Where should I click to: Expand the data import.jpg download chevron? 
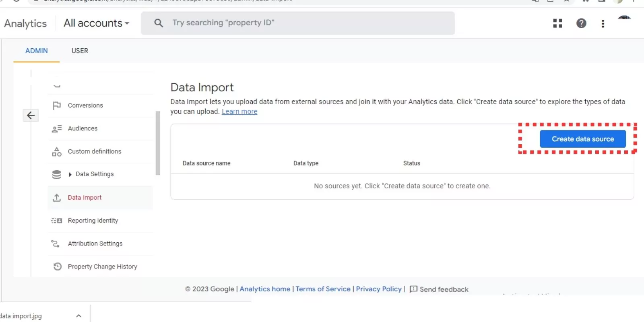[x=79, y=316]
